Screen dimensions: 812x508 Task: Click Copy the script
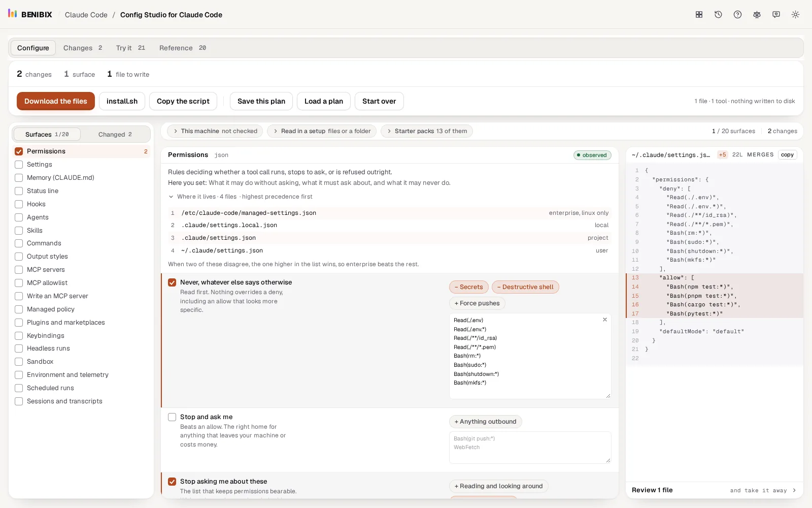(183, 101)
